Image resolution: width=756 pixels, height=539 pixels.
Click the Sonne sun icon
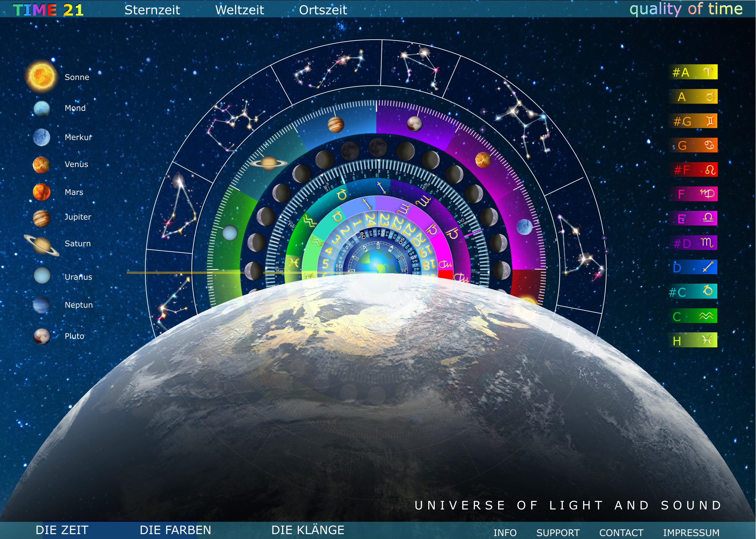click(x=41, y=76)
